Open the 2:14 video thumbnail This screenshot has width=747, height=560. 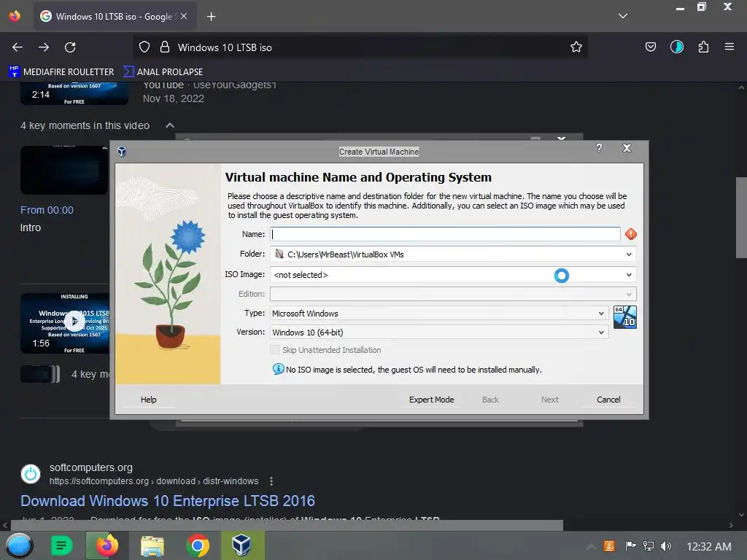point(74,94)
